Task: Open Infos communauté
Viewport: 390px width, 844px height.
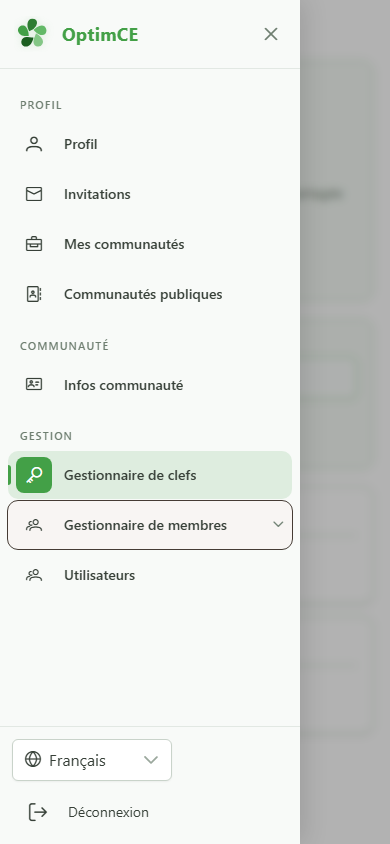Action: coord(150,385)
